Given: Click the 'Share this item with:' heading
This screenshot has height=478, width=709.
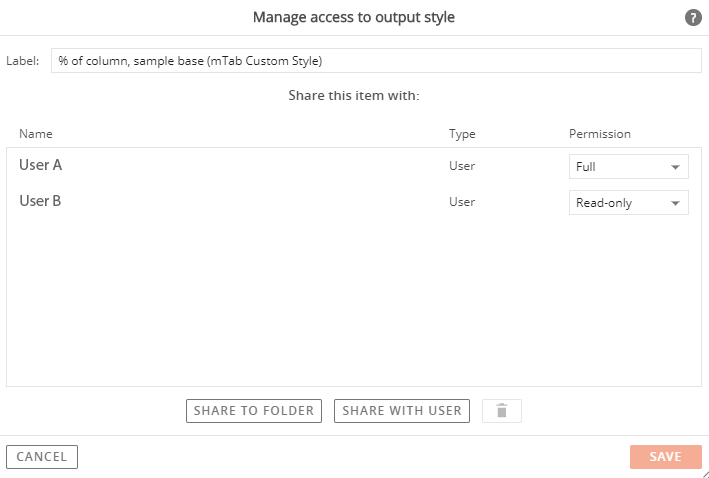Looking at the screenshot, I should 354,96.
